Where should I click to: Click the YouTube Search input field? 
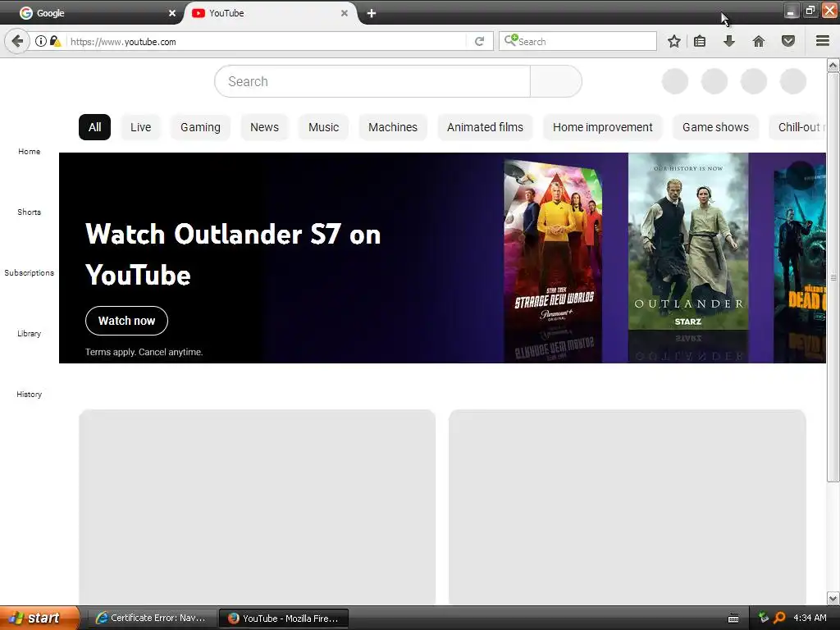pyautogui.click(x=372, y=81)
